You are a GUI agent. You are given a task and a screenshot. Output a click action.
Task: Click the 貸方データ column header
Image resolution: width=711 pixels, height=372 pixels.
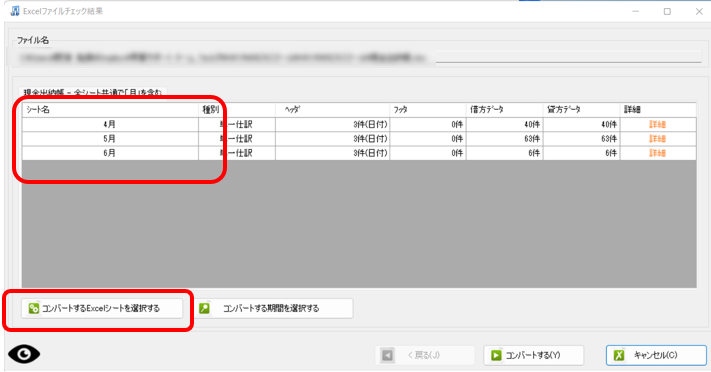click(x=582, y=110)
